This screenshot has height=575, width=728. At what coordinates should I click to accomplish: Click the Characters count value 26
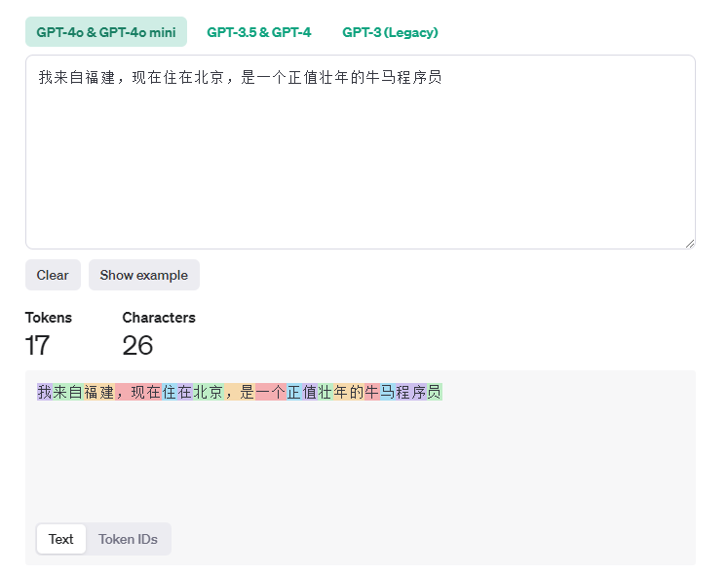[137, 345]
